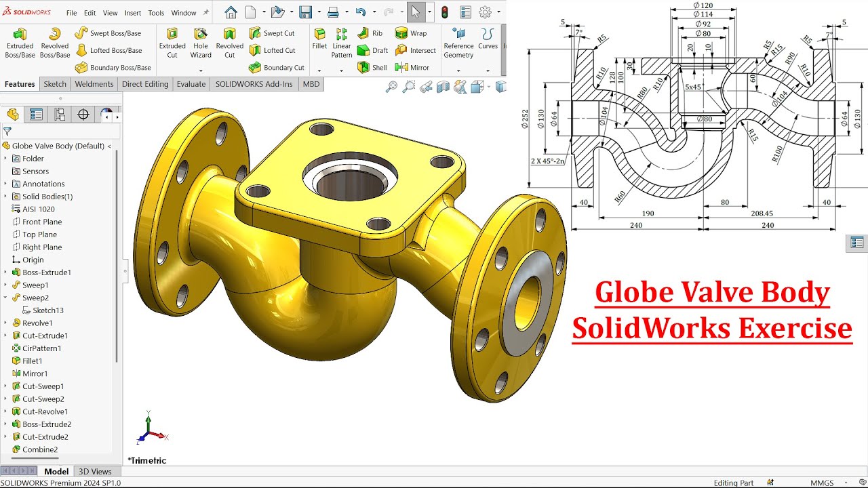Open the Tools menu
This screenshot has height=488, width=868.
(x=156, y=13)
